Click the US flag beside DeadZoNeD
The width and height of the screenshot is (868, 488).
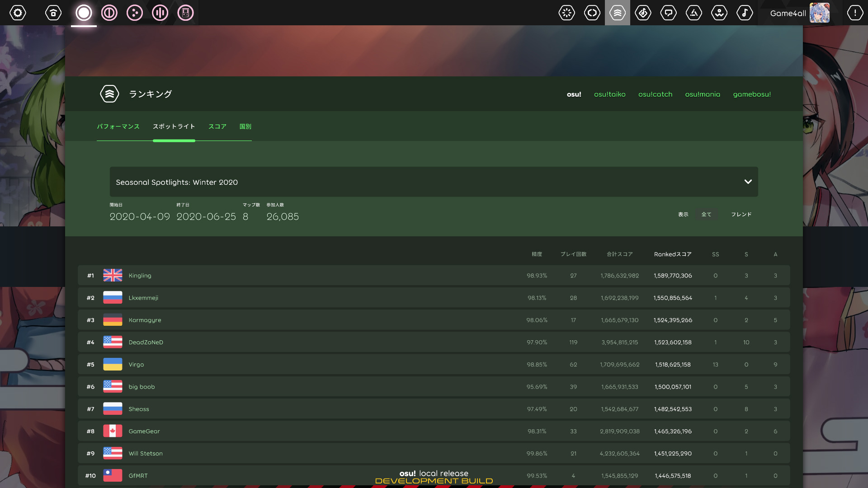113,342
